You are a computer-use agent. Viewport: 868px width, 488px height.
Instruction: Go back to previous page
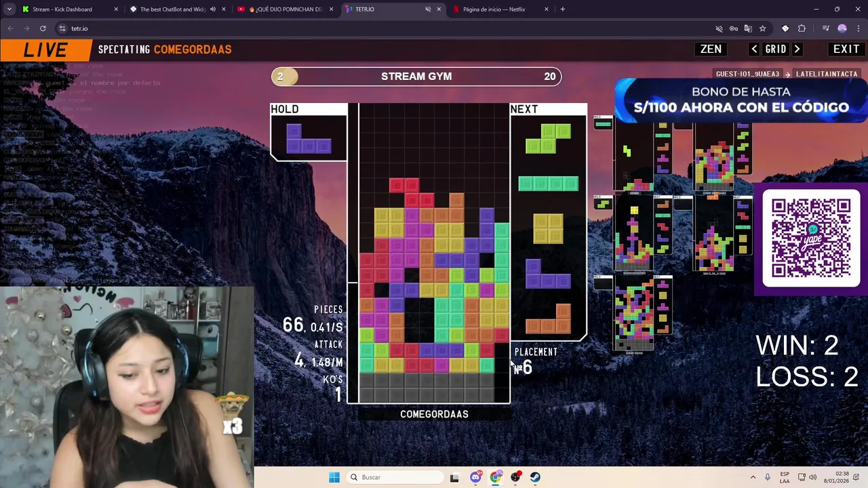[x=10, y=28]
